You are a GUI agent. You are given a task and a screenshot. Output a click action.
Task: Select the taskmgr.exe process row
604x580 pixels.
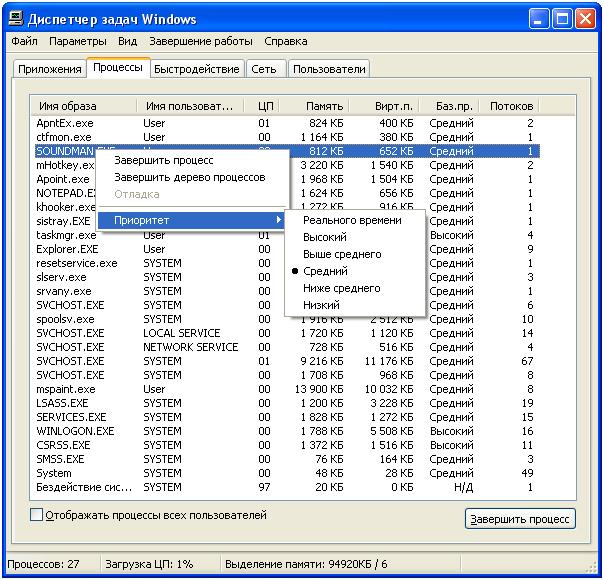point(287,235)
